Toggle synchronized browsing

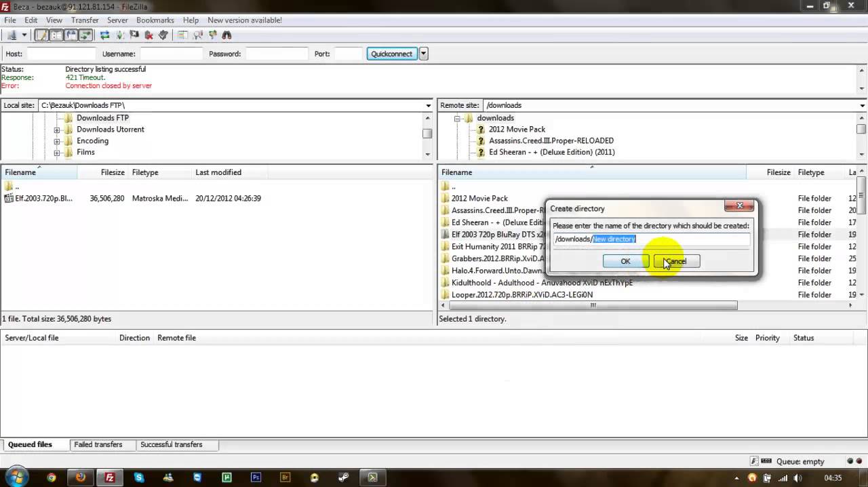212,35
